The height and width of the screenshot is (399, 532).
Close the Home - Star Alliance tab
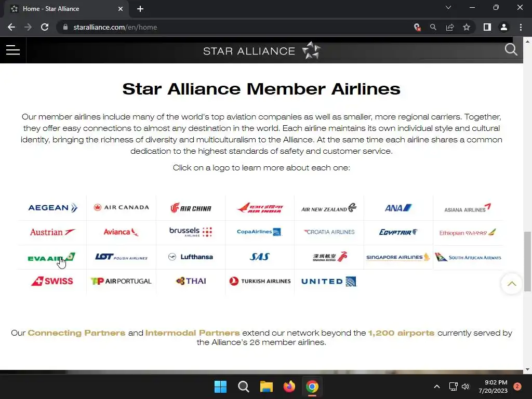tap(121, 9)
